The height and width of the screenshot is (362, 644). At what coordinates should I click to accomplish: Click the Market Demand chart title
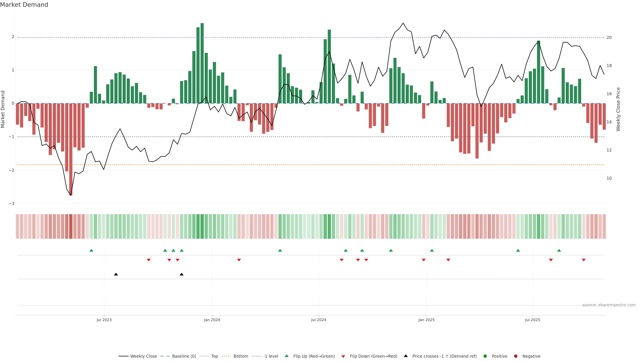click(x=24, y=5)
